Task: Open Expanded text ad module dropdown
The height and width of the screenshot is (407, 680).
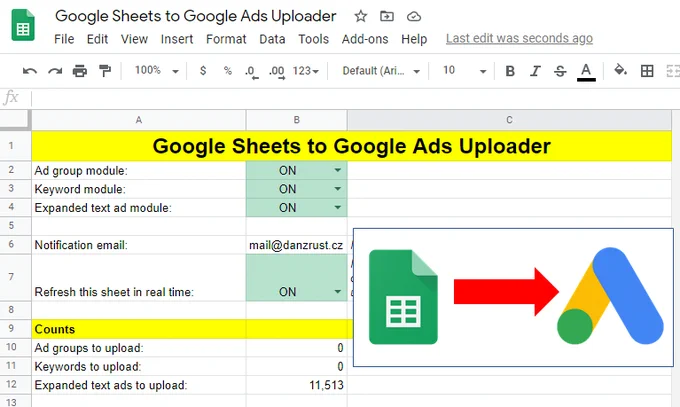Action: (x=337, y=208)
